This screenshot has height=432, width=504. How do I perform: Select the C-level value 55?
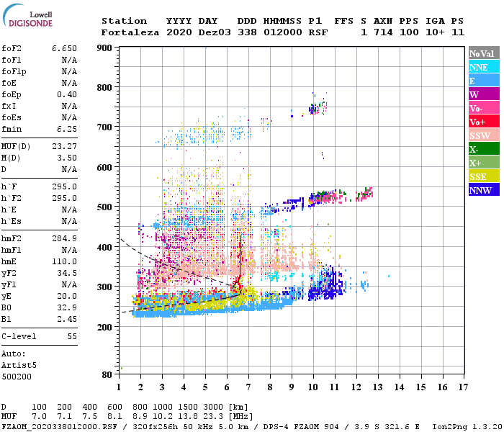click(72, 336)
